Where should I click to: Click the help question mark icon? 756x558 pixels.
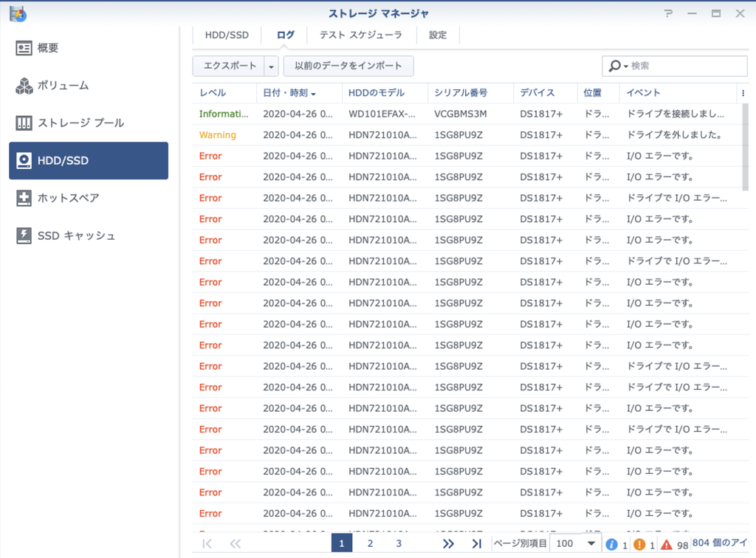pyautogui.click(x=668, y=14)
